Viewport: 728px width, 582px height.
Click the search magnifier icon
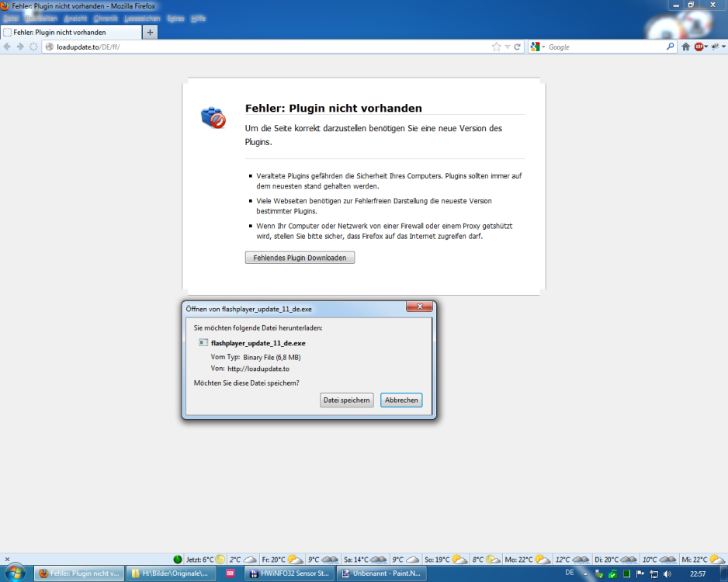coord(670,47)
